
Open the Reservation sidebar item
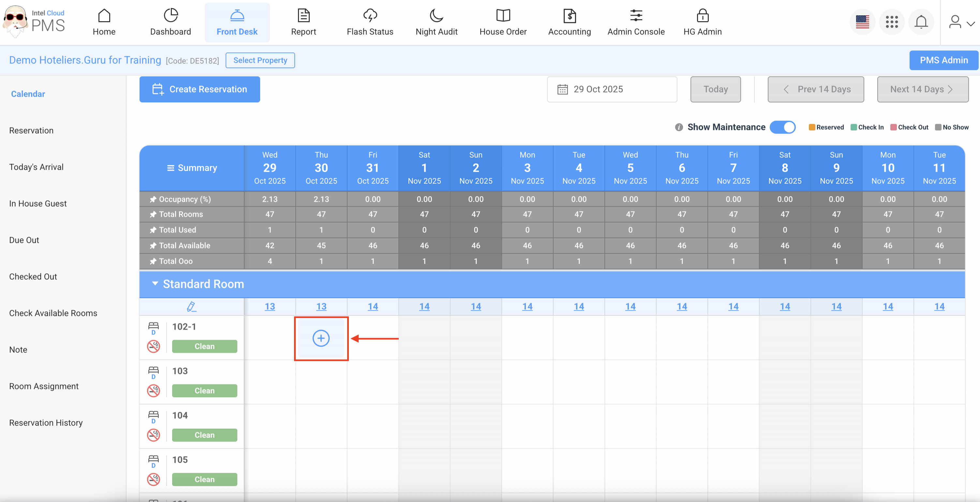[x=31, y=130]
